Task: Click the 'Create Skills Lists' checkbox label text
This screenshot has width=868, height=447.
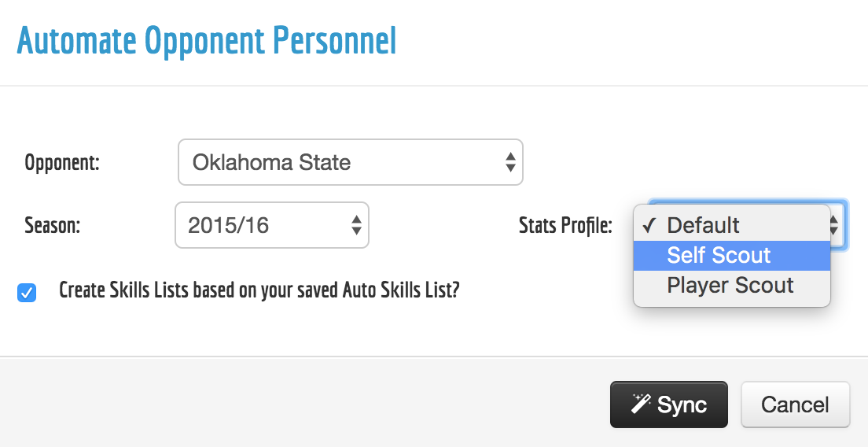Action: point(259,290)
